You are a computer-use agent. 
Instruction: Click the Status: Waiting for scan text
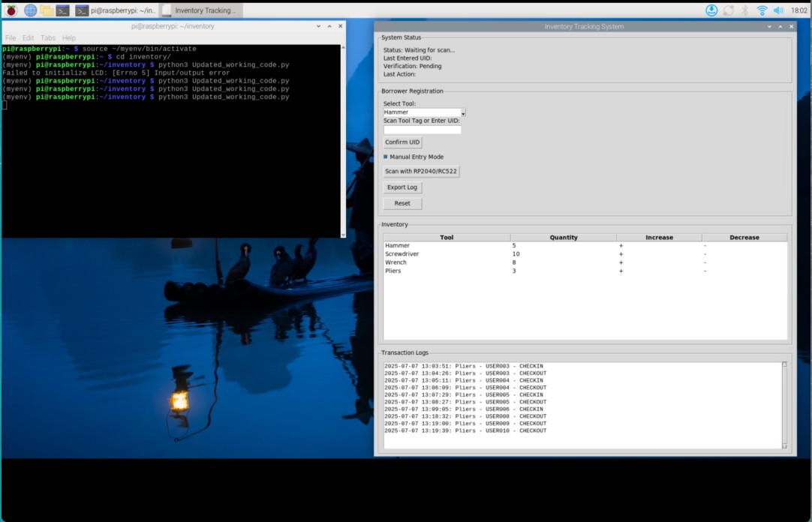pyautogui.click(x=419, y=50)
